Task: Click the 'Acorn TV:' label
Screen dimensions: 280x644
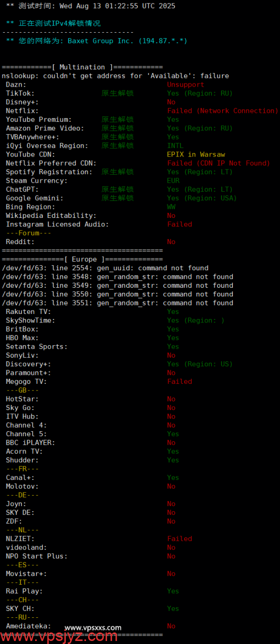Action: coord(24,452)
